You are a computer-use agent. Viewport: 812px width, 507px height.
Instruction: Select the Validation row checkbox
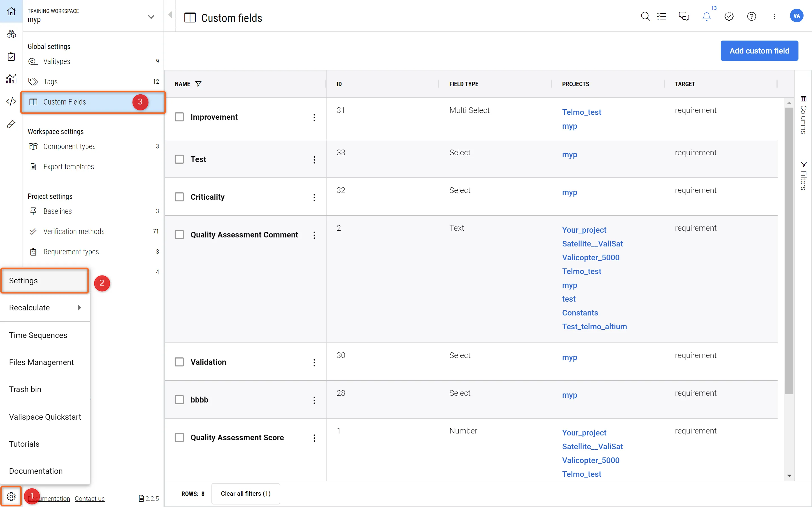[179, 362]
